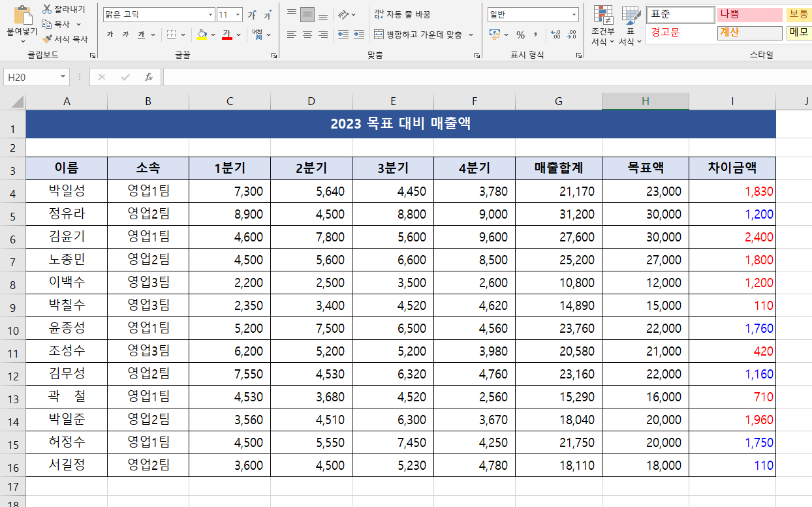Toggle wrap text (자동 줄 바꿈)
Screen dimensions: 812x507
[x=402, y=14]
